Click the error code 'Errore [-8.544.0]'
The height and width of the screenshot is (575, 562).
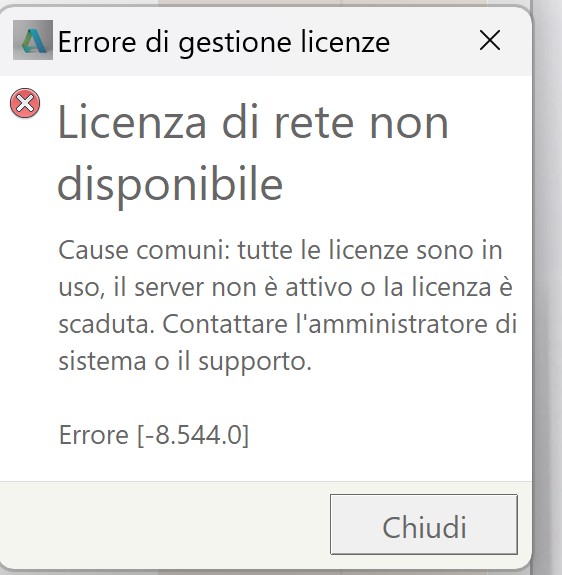154,435
